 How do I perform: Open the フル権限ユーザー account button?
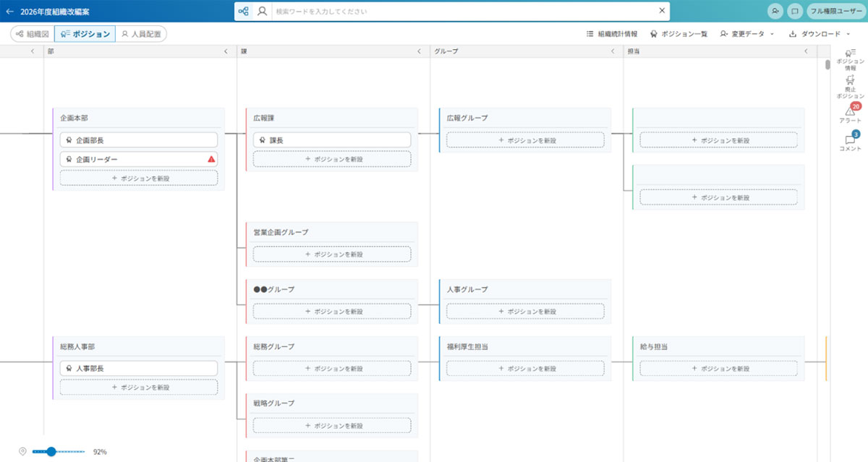click(835, 12)
